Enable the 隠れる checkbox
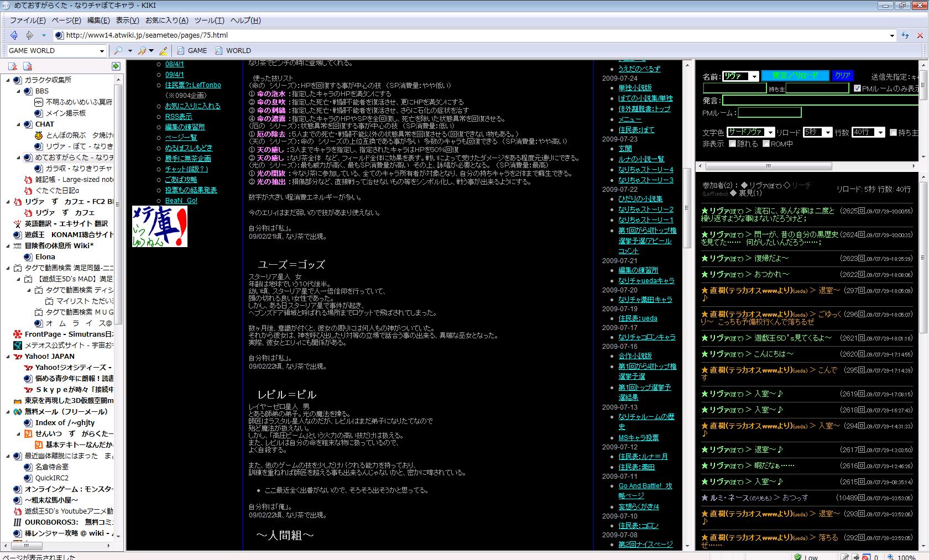 (733, 144)
